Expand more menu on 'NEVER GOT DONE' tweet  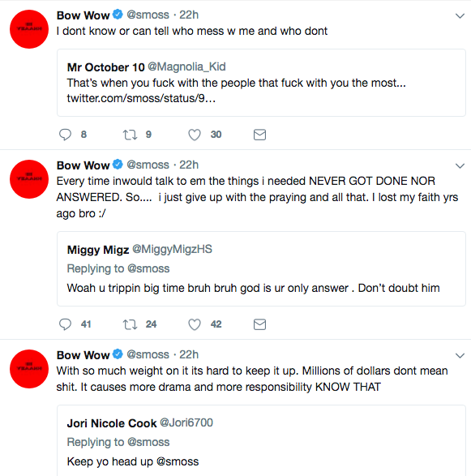pos(460,165)
